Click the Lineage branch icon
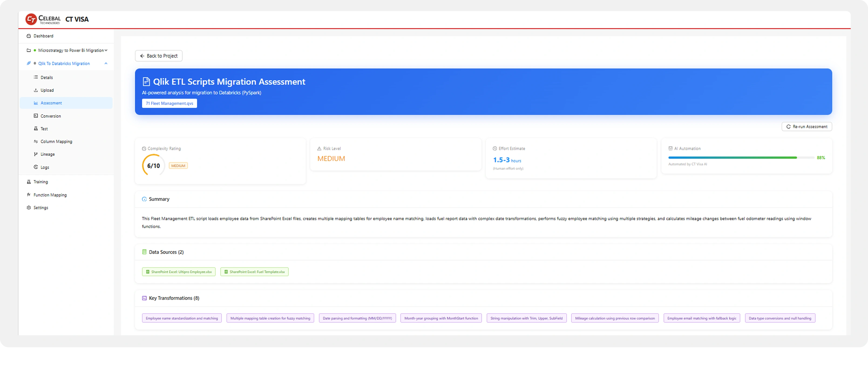868x371 pixels. [x=36, y=154]
